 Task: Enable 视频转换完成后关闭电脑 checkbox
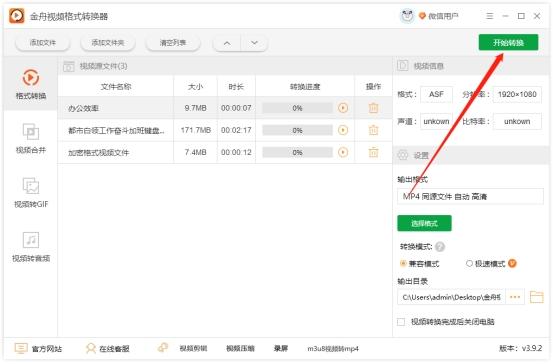click(401, 322)
